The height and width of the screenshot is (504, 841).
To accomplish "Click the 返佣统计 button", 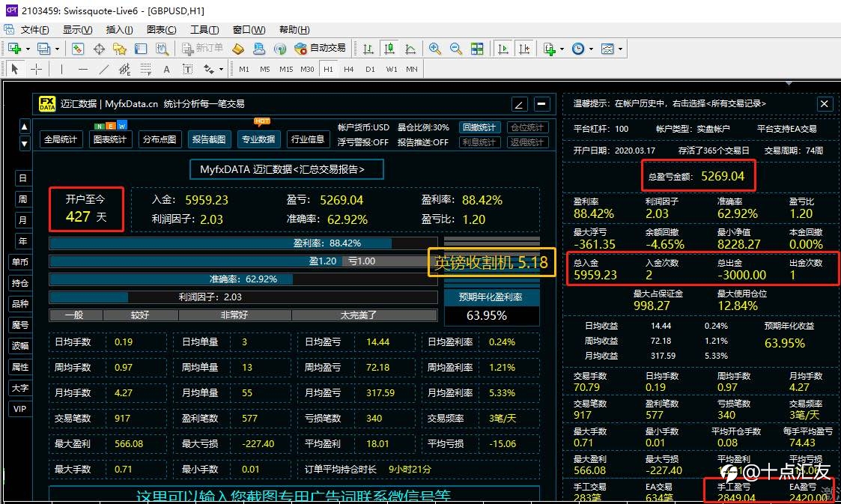I will tap(527, 142).
